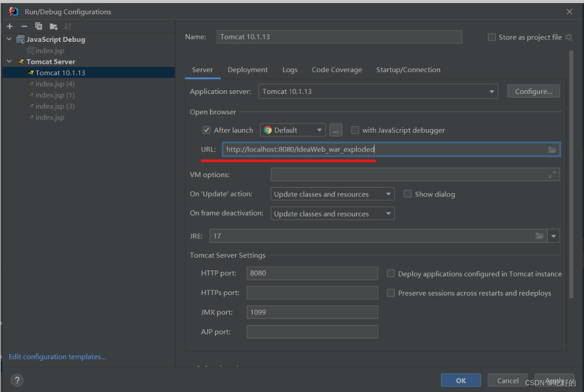Click the Name input field
584x392 pixels.
tap(339, 37)
